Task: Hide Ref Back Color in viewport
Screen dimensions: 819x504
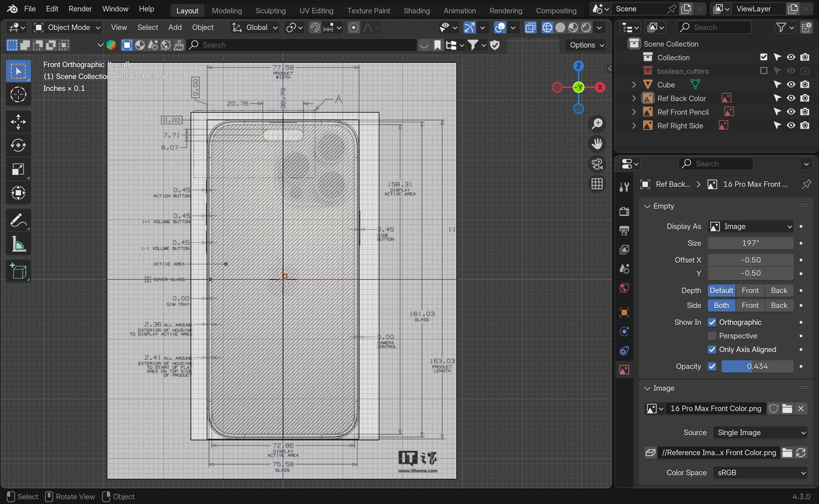Action: (x=791, y=98)
